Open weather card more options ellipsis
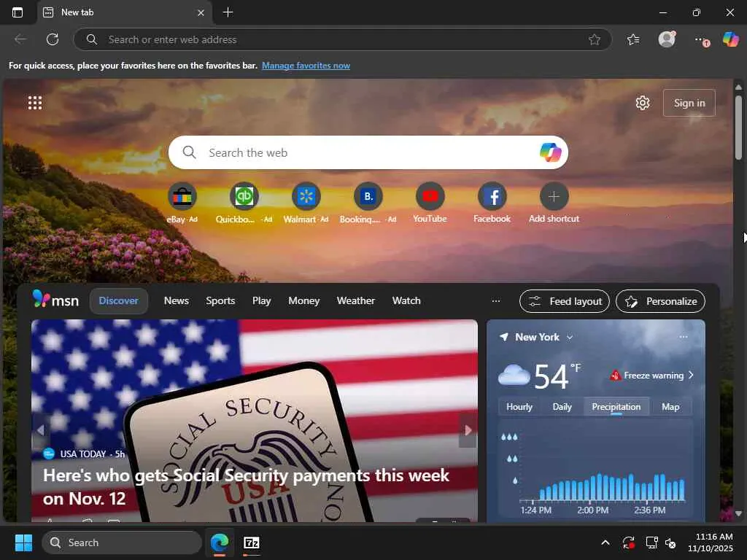 [684, 337]
